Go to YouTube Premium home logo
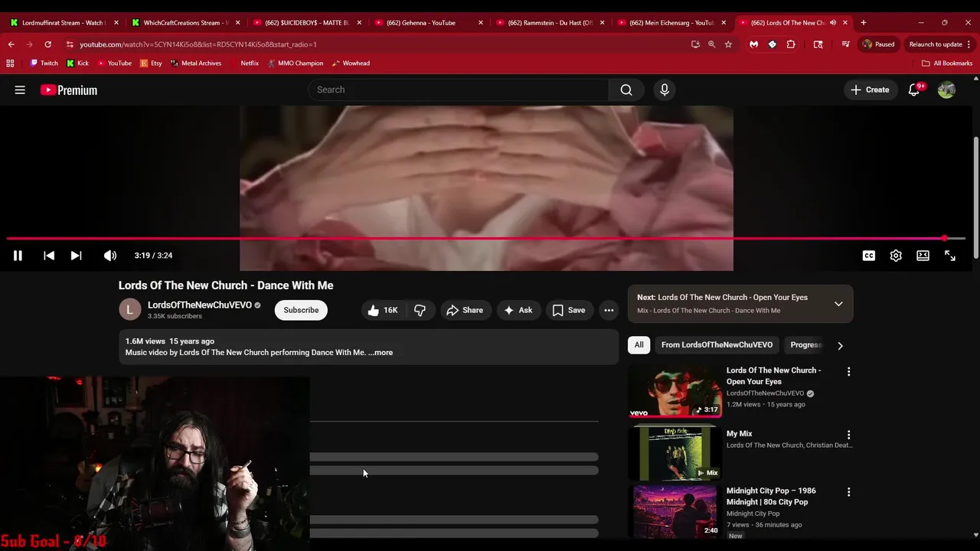The image size is (980, 551). (x=69, y=90)
